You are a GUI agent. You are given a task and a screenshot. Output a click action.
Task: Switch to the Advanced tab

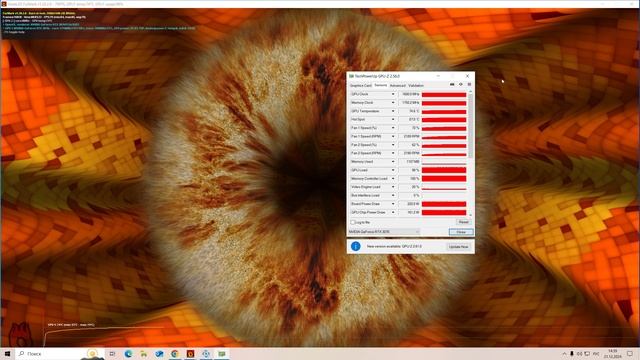[398, 85]
